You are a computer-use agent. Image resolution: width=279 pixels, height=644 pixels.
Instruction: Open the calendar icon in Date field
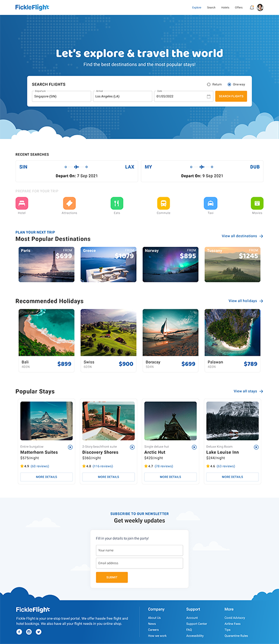click(x=208, y=96)
